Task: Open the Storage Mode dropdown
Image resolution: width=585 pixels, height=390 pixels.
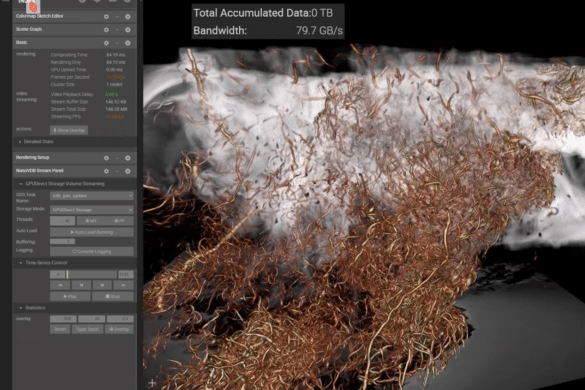Action: point(92,210)
